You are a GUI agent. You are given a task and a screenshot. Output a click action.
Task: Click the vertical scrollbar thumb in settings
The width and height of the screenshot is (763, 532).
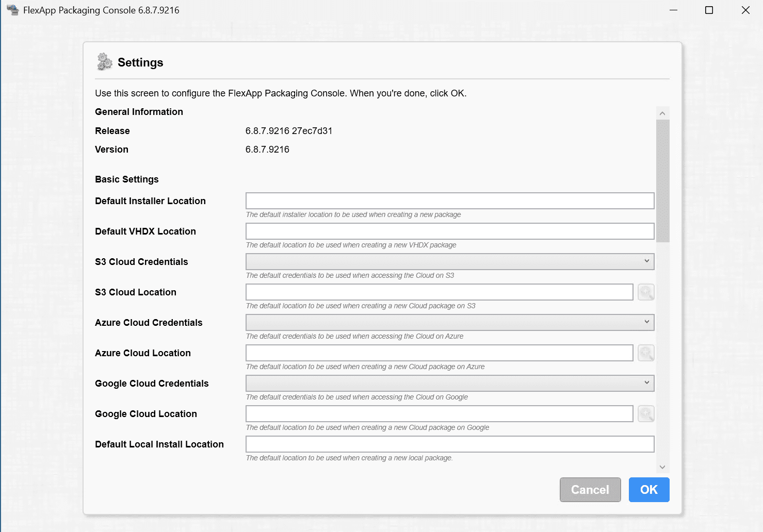(x=662, y=180)
